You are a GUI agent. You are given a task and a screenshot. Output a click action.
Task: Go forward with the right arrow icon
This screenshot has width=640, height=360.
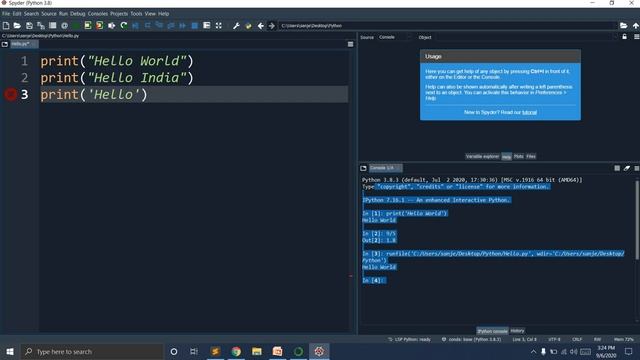272,26
